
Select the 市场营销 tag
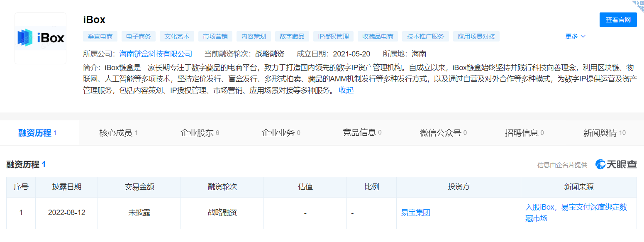point(215,36)
